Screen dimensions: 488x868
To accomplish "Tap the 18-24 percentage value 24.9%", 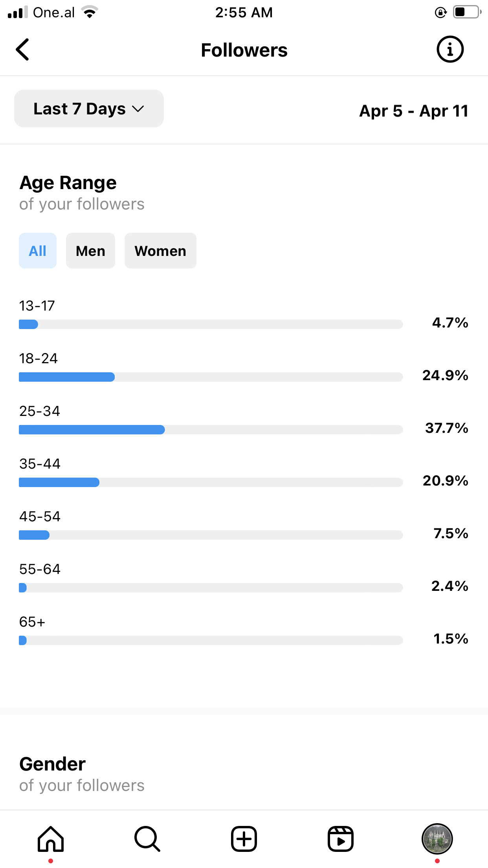I will [x=445, y=375].
